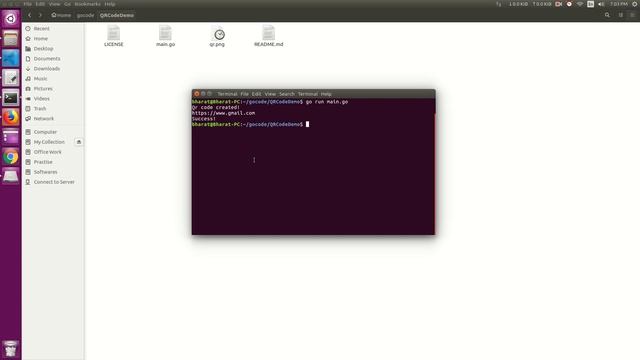Open the Files app from the launcher

11,38
